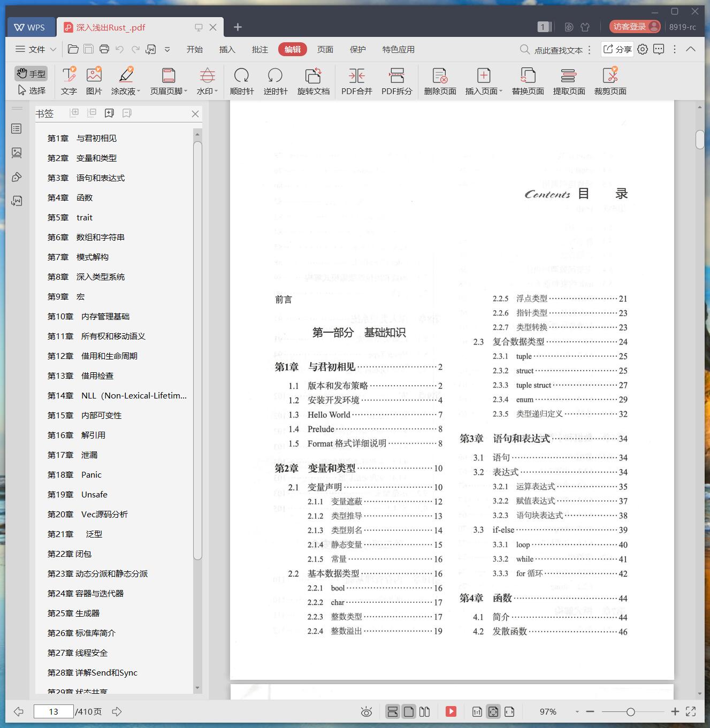
Task: Toggle eye protection mode icon
Action: click(367, 711)
